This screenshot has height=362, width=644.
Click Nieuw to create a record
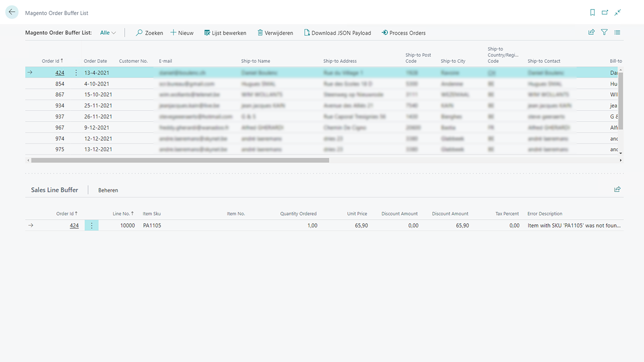(182, 33)
